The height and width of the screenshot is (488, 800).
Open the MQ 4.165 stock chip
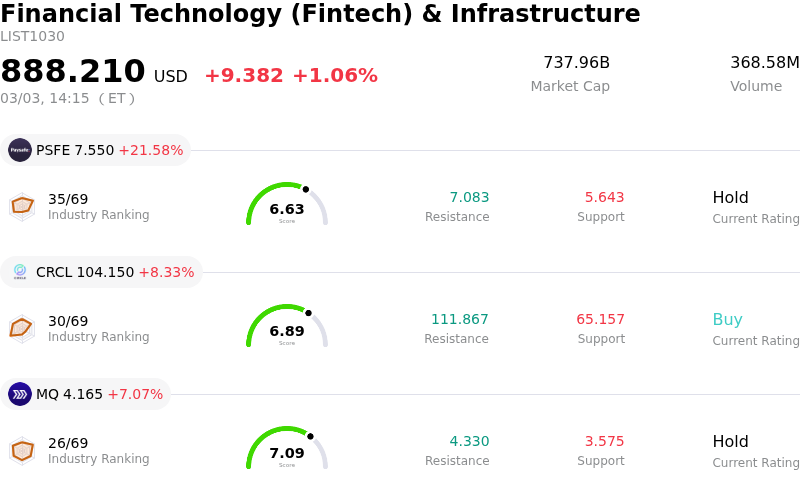coord(86,394)
